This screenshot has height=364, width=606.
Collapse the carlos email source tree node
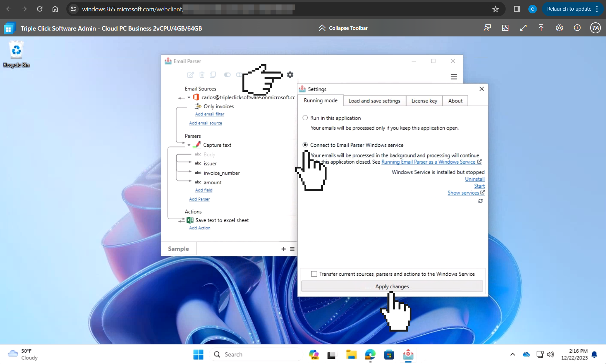click(x=189, y=98)
